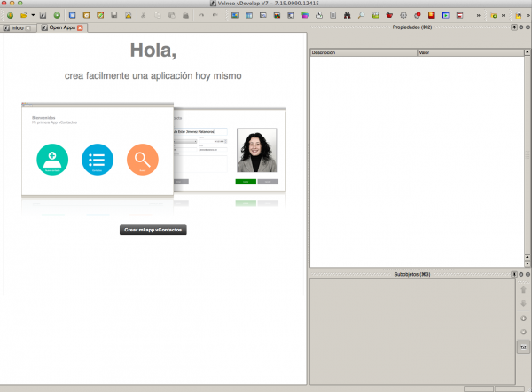The width and height of the screenshot is (532, 392).
Task: Click the magnifying glass icon in toolbar
Action: (362, 15)
